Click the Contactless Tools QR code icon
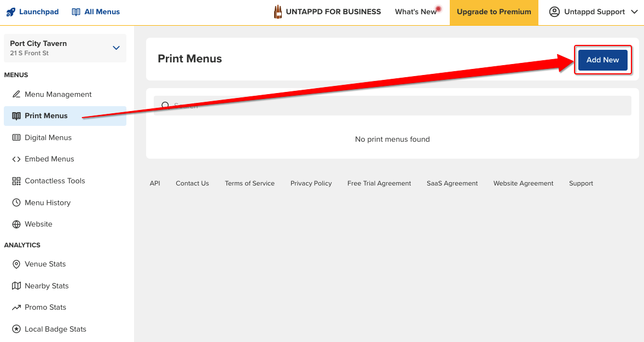The width and height of the screenshot is (644, 342). click(16, 181)
